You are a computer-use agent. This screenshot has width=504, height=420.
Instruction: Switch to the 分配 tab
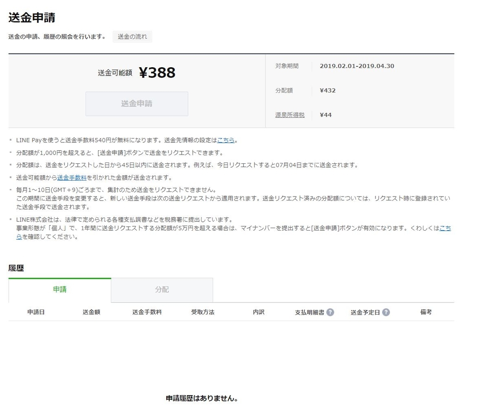click(x=162, y=290)
